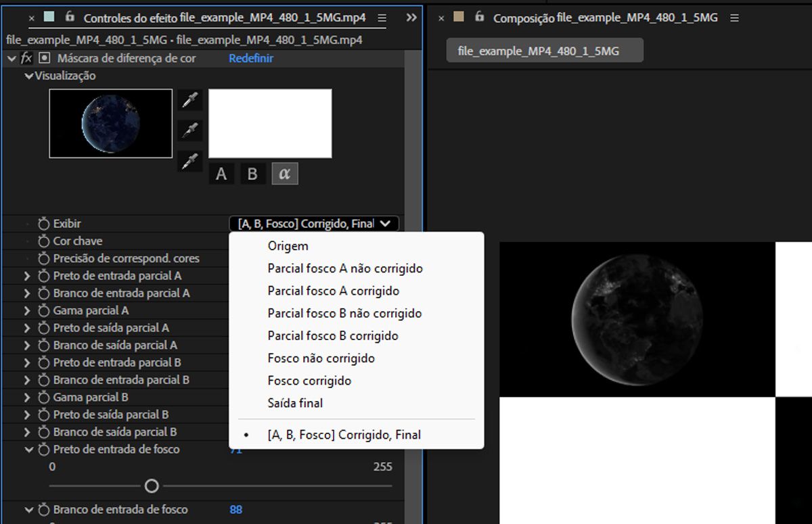Image resolution: width=812 pixels, height=524 pixels.
Task: Toggle stopwatch for Preto de entrada de fosco
Action: pos(44,449)
